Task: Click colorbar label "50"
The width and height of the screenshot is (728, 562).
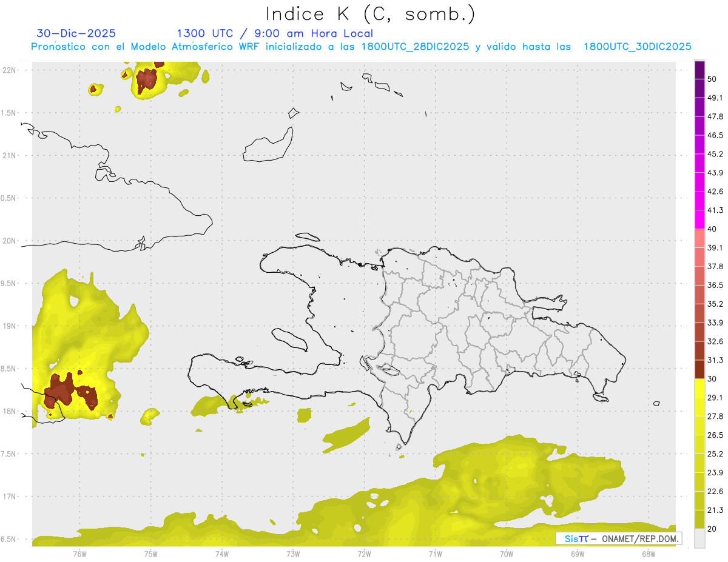Action: pyautogui.click(x=712, y=79)
